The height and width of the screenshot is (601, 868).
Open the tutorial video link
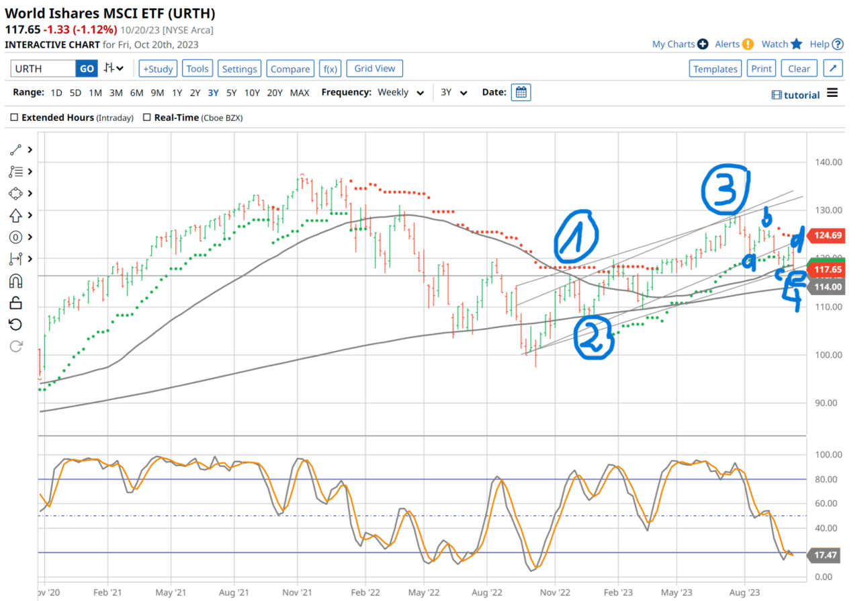(x=795, y=95)
